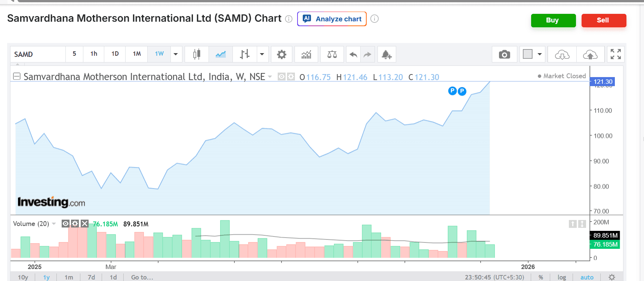Select the area chart style icon
The image size is (644, 281).
[x=221, y=54]
